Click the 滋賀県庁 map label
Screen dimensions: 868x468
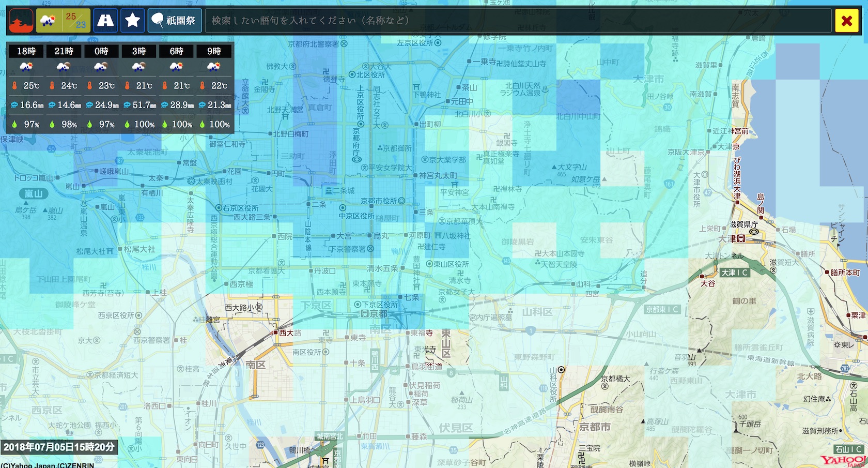(744, 224)
